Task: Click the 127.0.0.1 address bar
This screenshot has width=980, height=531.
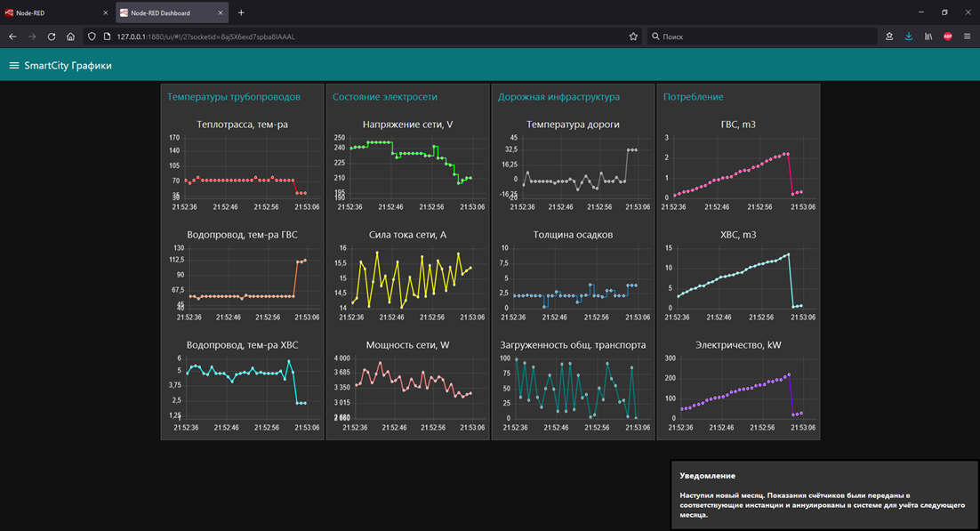Action: (x=267, y=36)
